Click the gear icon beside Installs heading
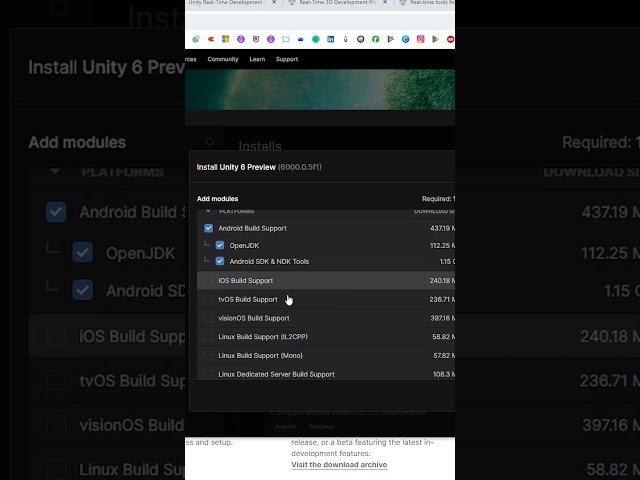This screenshot has width=640, height=480. [210, 142]
